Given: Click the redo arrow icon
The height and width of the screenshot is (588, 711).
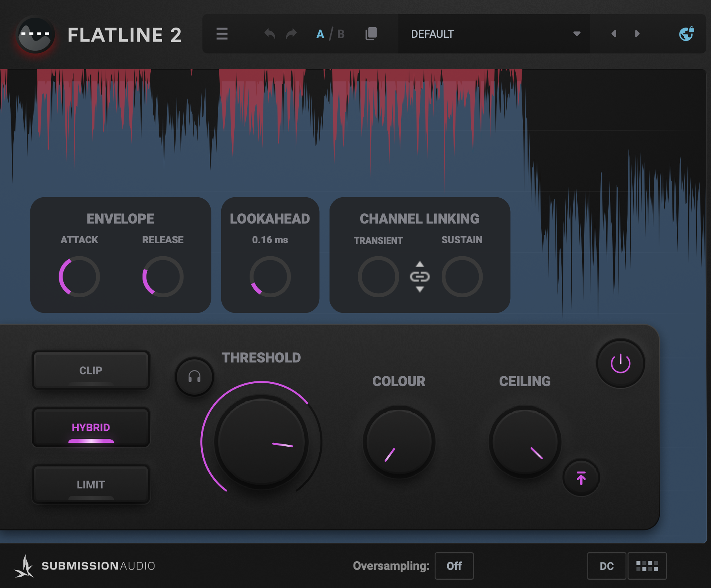Looking at the screenshot, I should pyautogui.click(x=291, y=34).
